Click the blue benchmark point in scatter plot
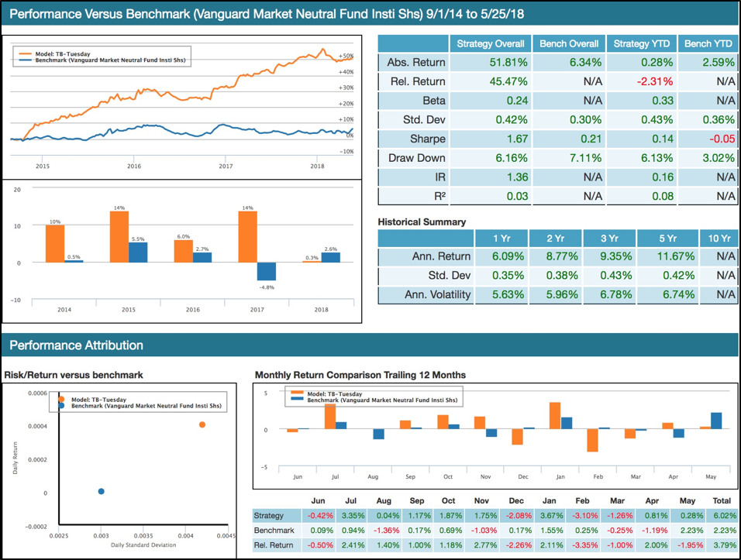 (x=102, y=491)
